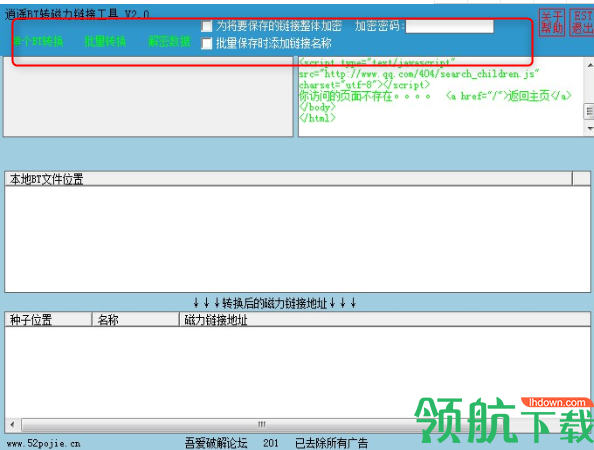Click the 转换后的磁力链接地址 label

(x=274, y=303)
